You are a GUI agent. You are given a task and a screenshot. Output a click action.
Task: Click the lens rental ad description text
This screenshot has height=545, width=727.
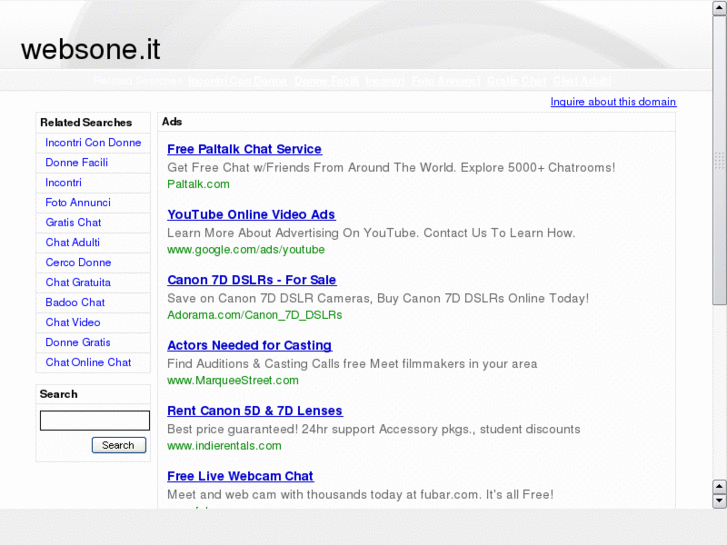(374, 429)
